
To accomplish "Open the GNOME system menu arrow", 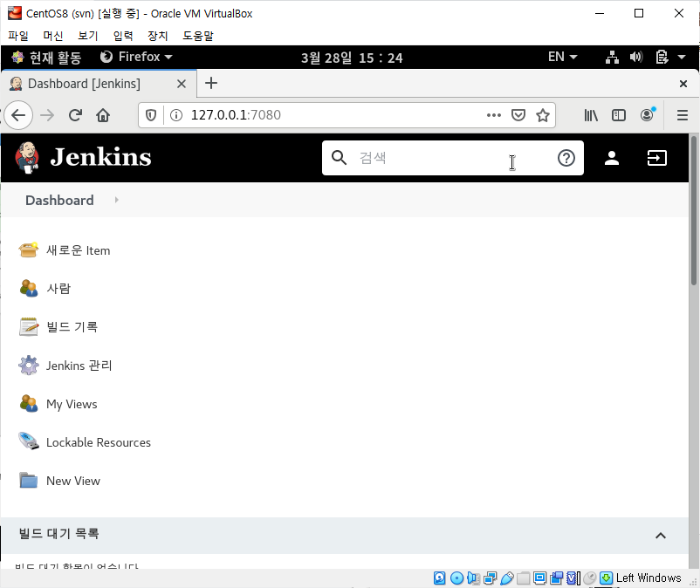I will (682, 57).
